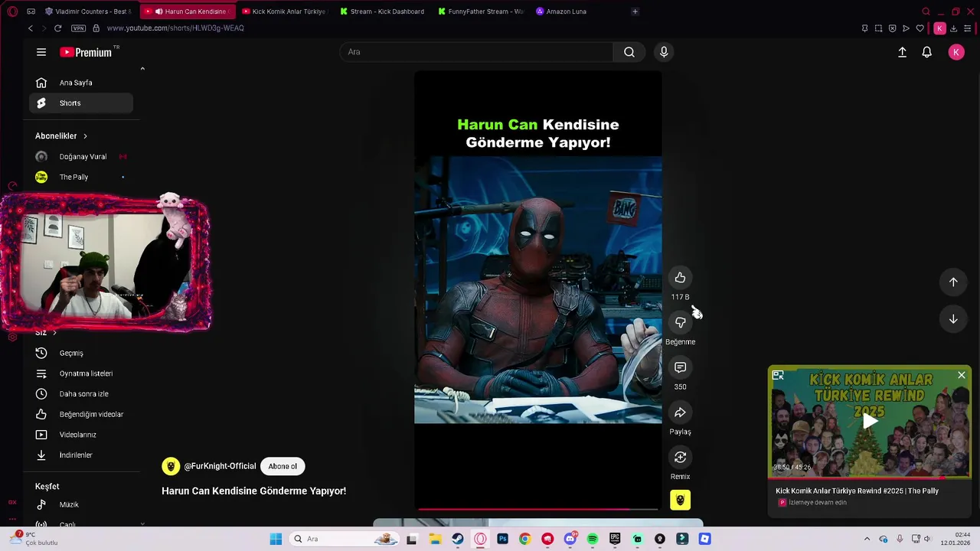The height and width of the screenshot is (551, 980).
Task: Click İzlemeye devam edin in miniplayer
Action: point(818,503)
